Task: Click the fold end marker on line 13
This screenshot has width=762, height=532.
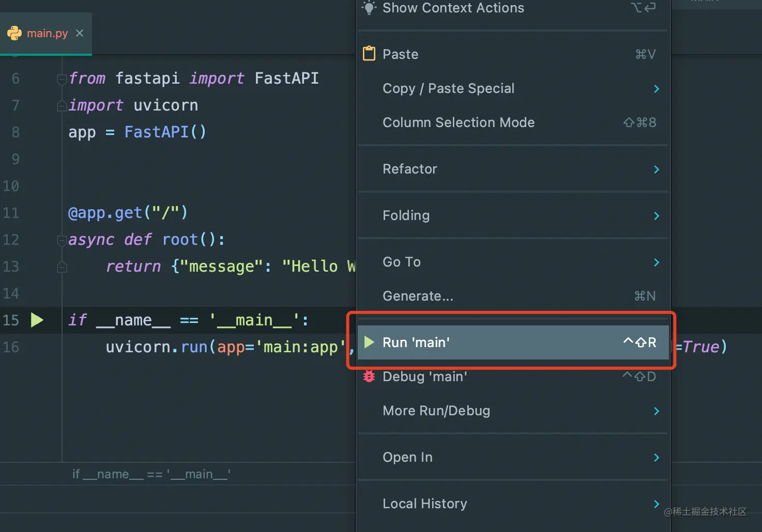Action: pyautogui.click(x=62, y=267)
